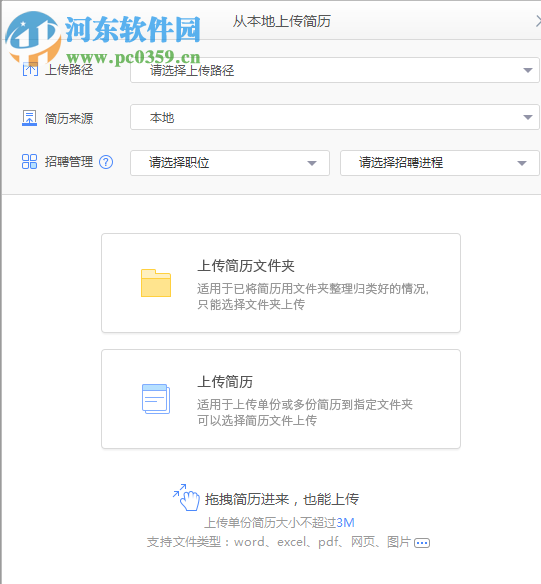Open the 请选择职位 dropdown
Viewport: 541px width, 584px height.
[230, 163]
